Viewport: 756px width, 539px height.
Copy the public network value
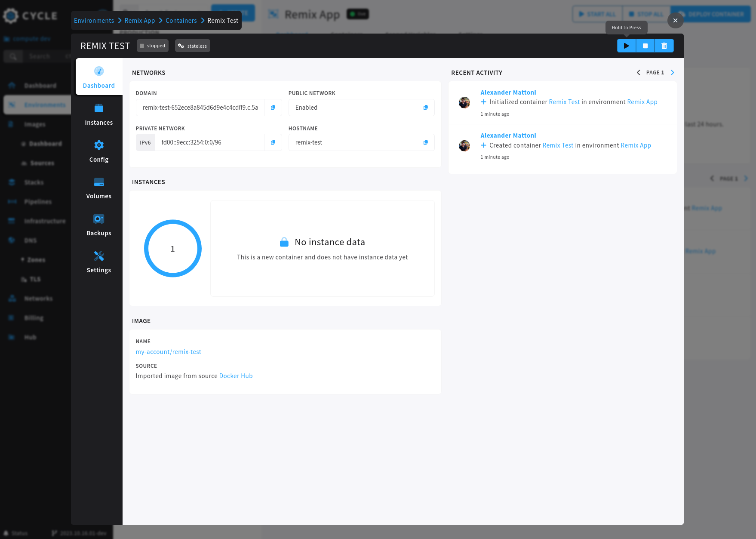[x=425, y=108]
